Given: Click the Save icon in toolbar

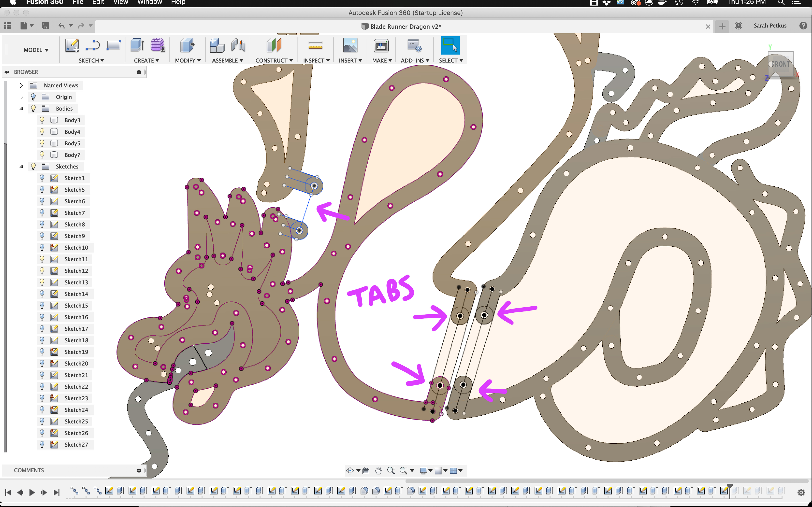Looking at the screenshot, I should click(x=45, y=26).
